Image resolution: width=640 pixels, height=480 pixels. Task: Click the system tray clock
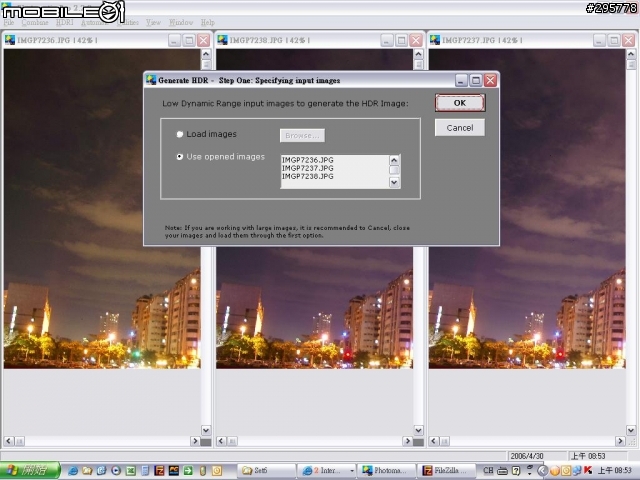click(x=615, y=471)
